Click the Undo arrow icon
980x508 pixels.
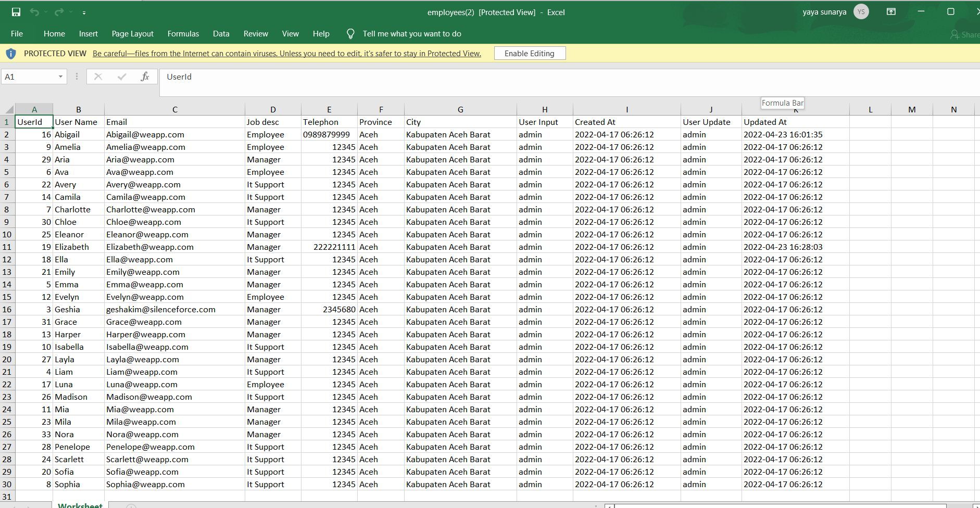tap(34, 12)
